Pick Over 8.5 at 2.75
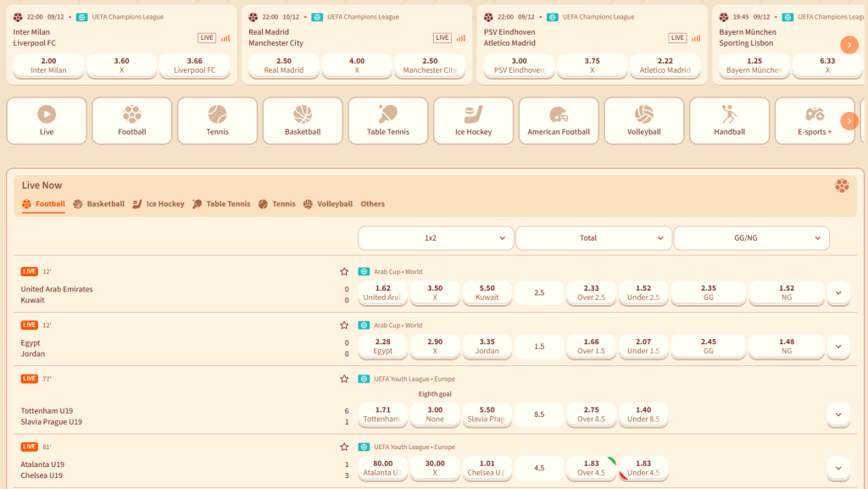Screen dimensions: 868x489 (591, 414)
